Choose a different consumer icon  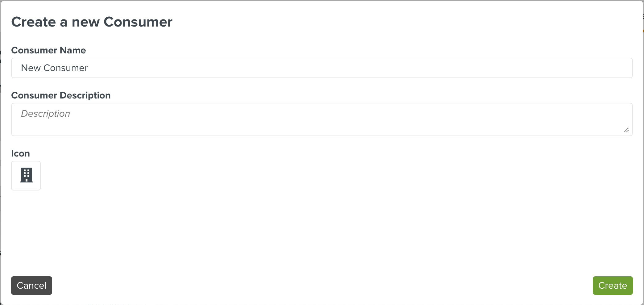point(26,175)
